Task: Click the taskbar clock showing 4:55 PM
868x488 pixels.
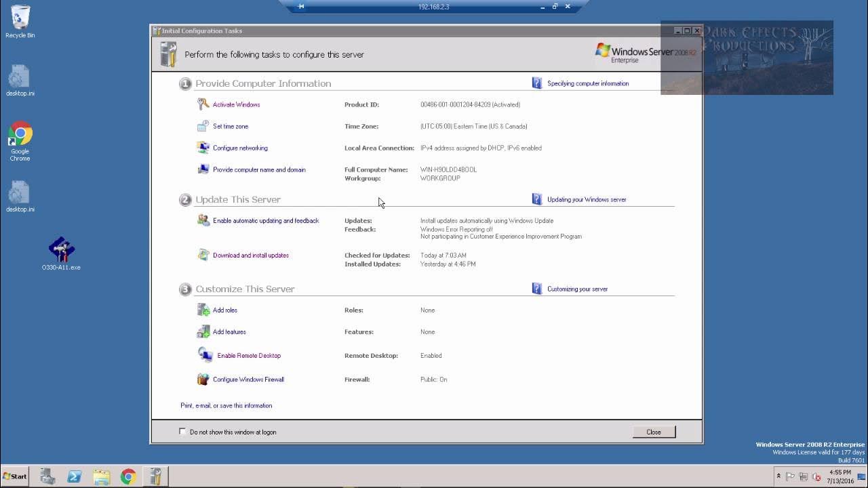Action: 840,476
